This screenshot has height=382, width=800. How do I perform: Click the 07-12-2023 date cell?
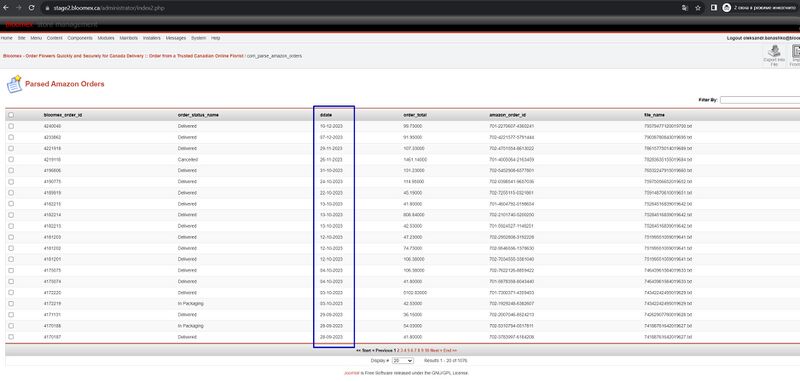coord(331,137)
